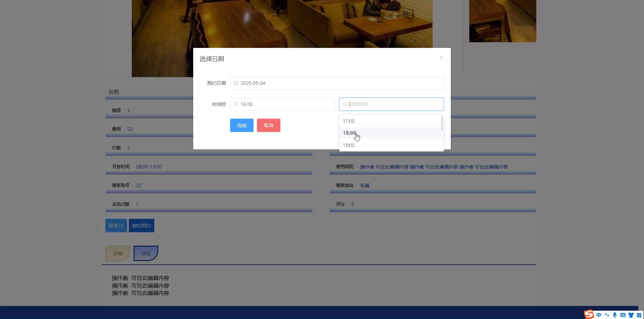Screen dimensions: 644x319
Task: Click the 开放时间 label
Action: [x=121, y=167]
